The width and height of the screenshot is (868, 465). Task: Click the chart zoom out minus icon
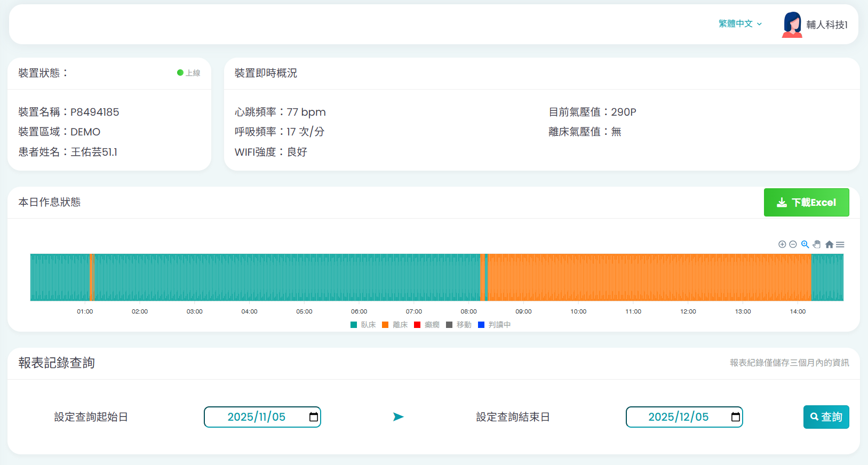coord(793,244)
